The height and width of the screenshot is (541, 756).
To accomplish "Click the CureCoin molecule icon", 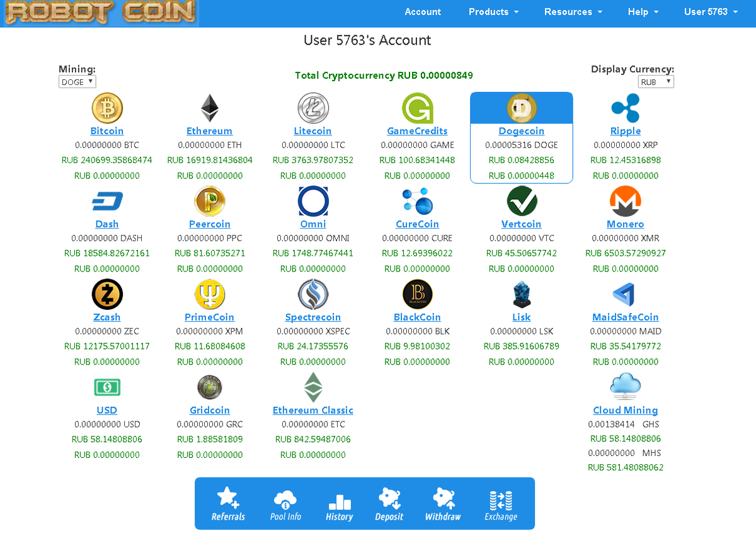I will pyautogui.click(x=418, y=202).
